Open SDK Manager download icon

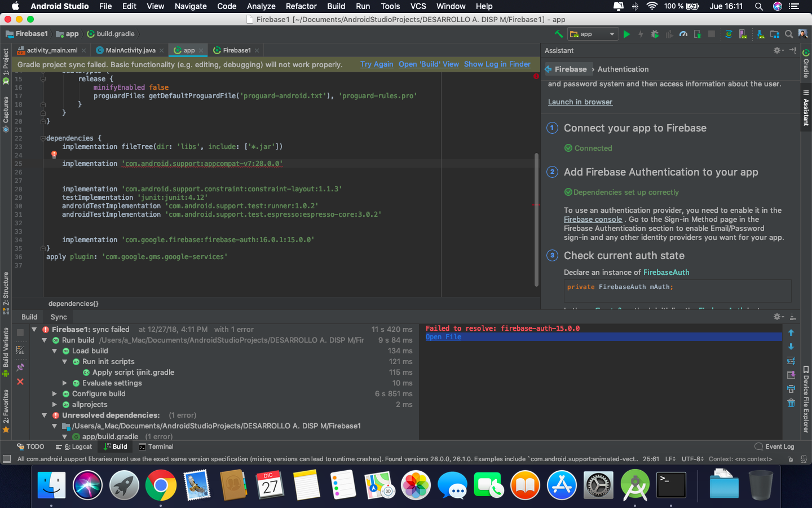[761, 34]
